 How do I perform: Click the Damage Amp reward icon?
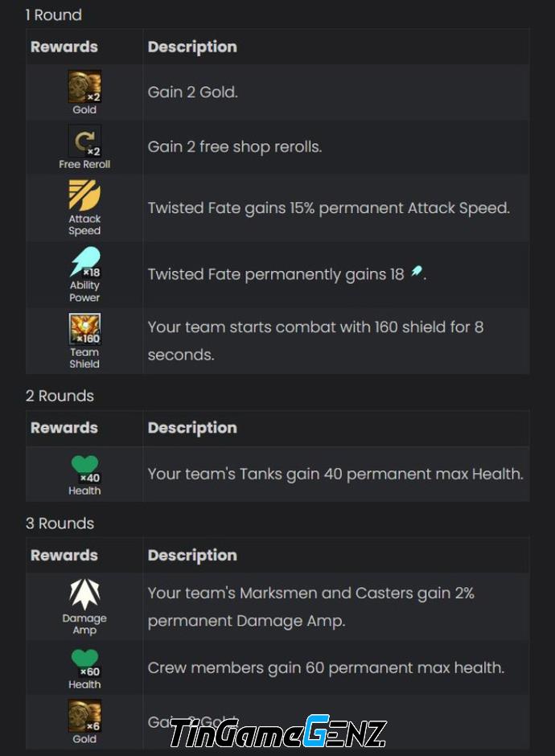tap(84, 594)
